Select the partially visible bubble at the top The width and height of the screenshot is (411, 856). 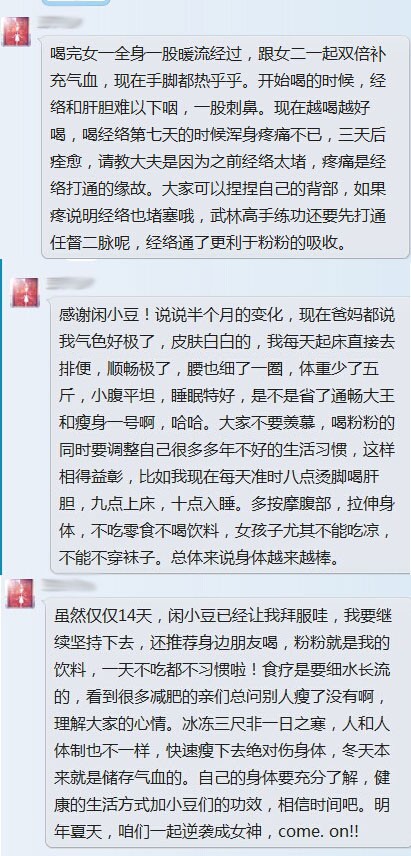[76, 2]
